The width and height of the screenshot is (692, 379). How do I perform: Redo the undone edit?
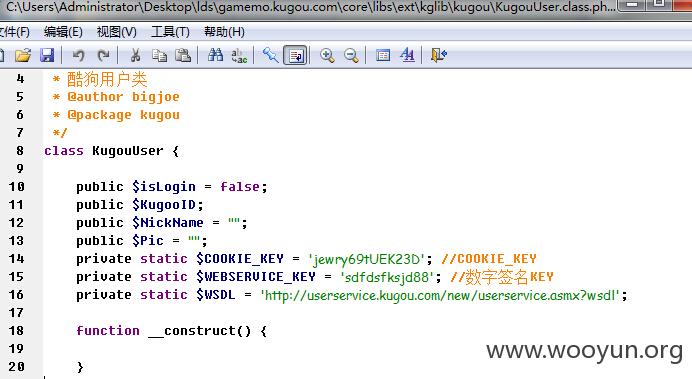coord(103,55)
